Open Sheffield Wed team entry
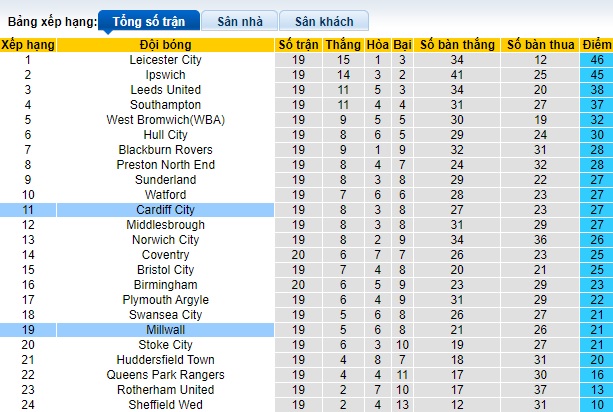This screenshot has height=412, width=613. click(166, 404)
